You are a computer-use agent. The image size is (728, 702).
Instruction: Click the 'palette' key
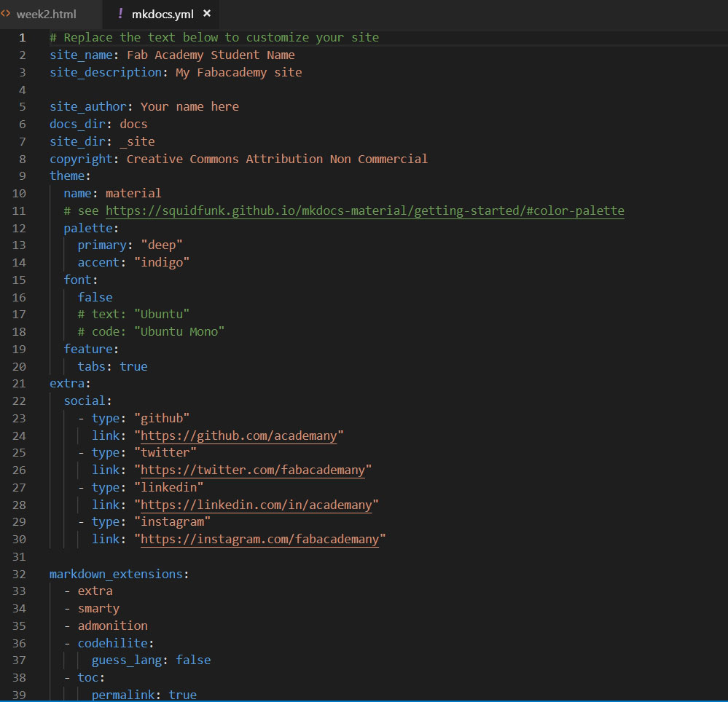point(87,228)
